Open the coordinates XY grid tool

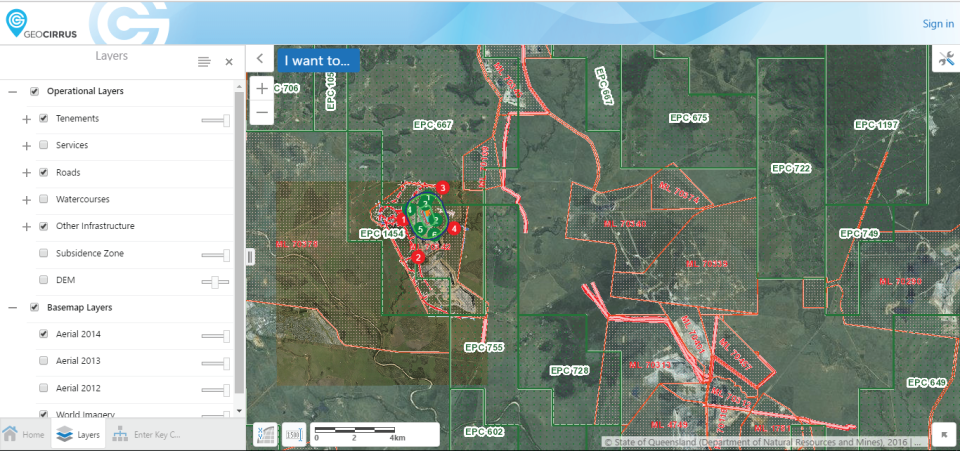[x=264, y=434]
